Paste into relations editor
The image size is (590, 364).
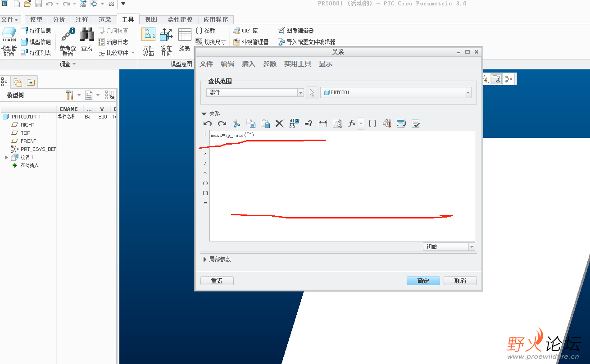[265, 123]
